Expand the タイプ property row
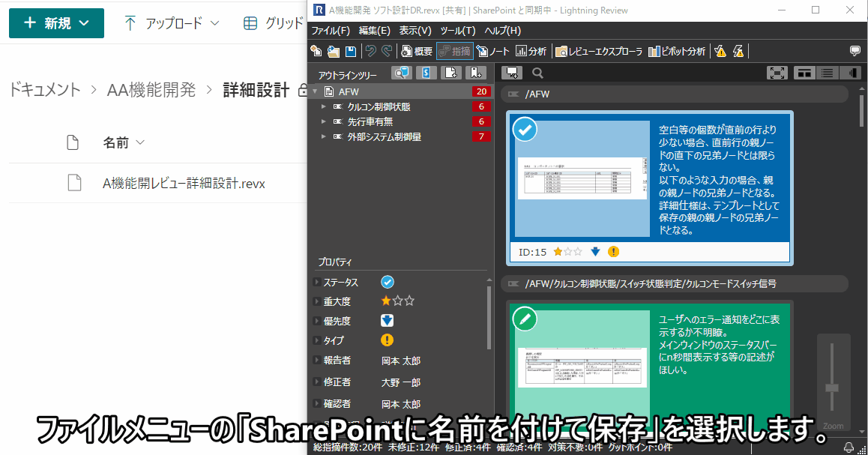 pyautogui.click(x=316, y=340)
